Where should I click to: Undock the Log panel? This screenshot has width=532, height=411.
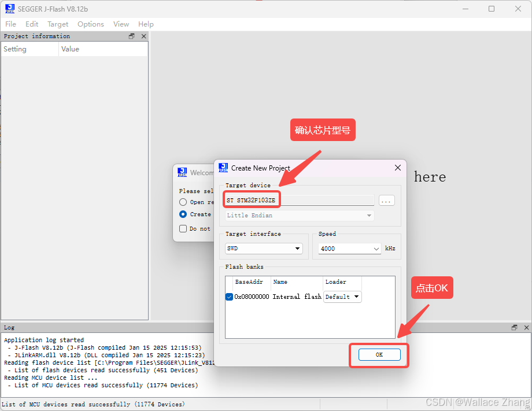pyautogui.click(x=514, y=327)
